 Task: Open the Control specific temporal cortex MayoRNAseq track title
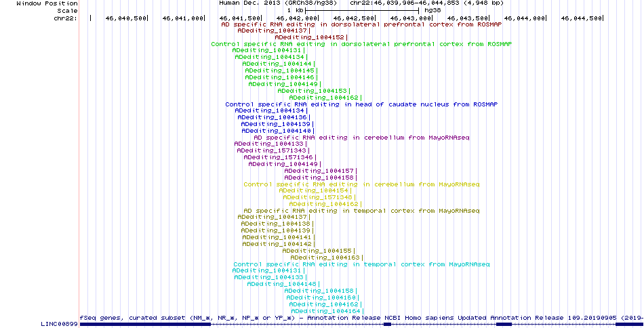pyautogui.click(x=361, y=264)
